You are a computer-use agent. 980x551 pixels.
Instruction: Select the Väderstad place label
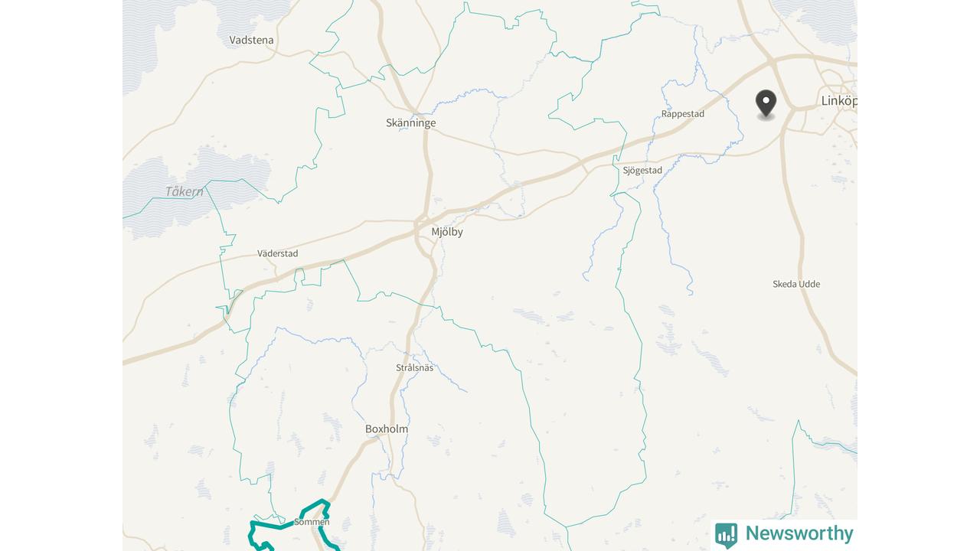click(x=278, y=253)
